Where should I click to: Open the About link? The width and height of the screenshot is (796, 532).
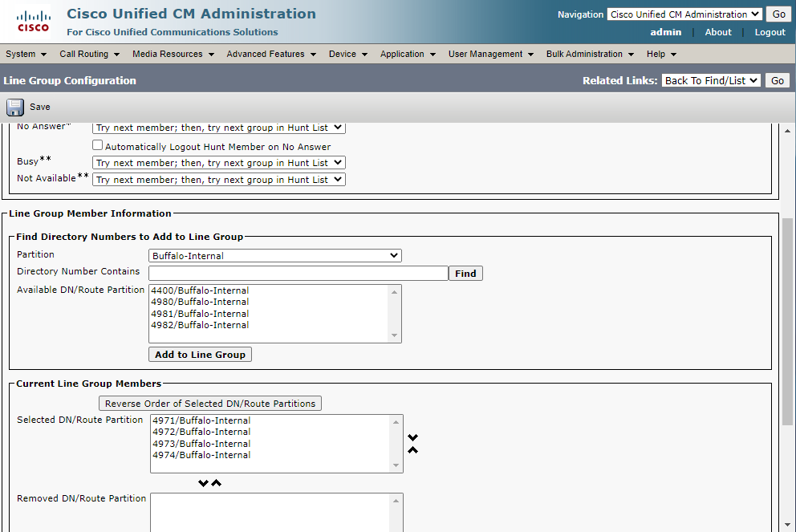tap(718, 32)
